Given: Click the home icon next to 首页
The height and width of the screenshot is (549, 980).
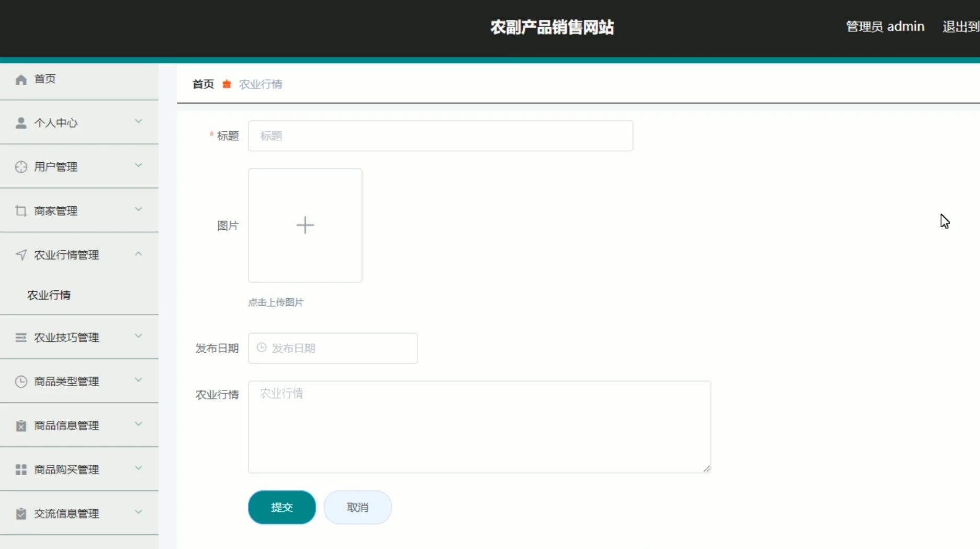Looking at the screenshot, I should coord(21,79).
